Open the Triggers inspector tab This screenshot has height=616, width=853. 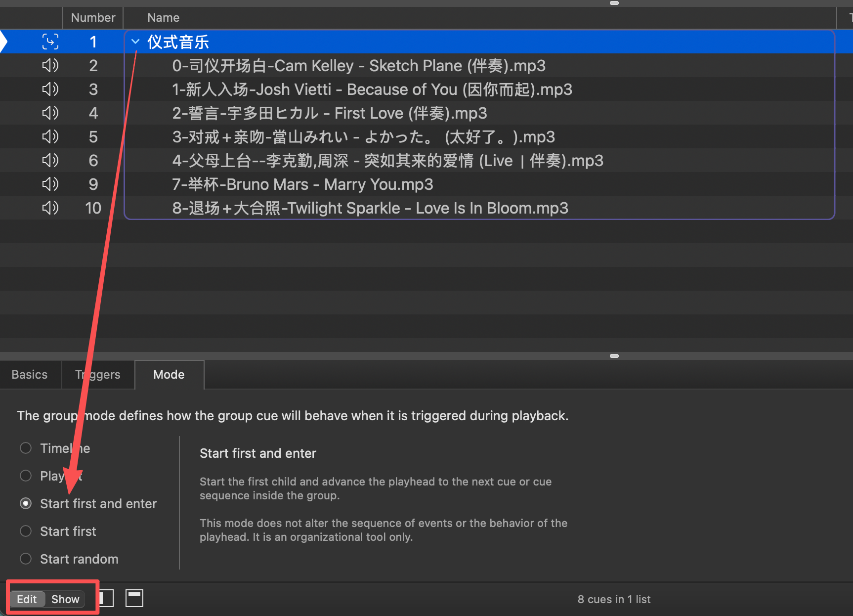tap(98, 375)
